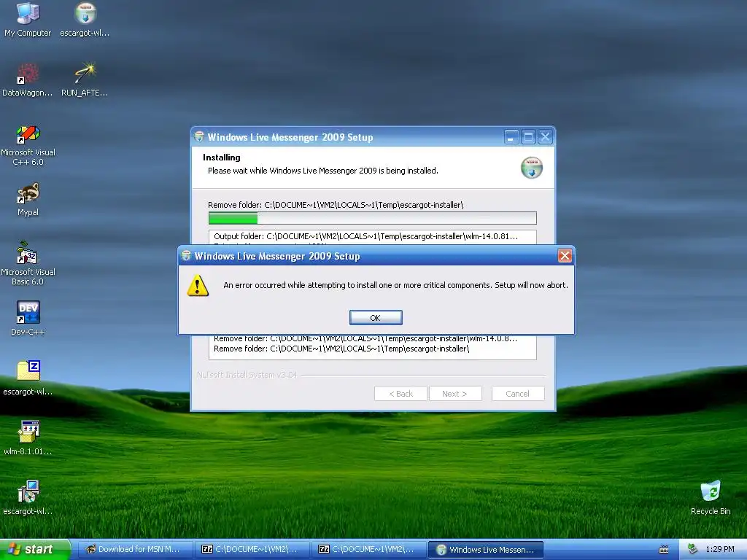
Task: Select the bottom escargot-wl setup icon
Action: click(x=28, y=492)
